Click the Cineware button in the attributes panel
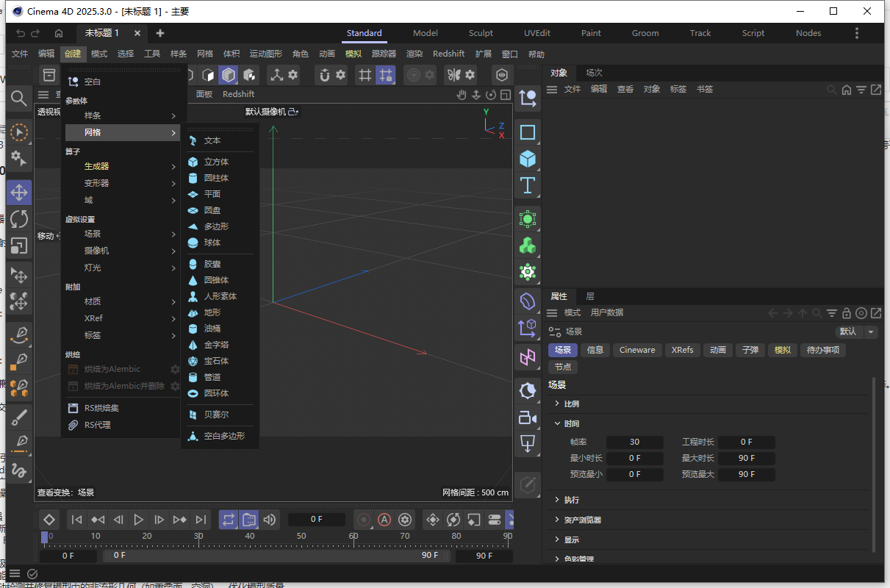The image size is (890, 588). tap(637, 350)
